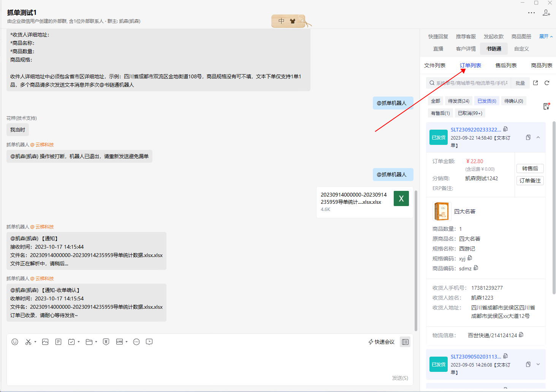Filter orders by 已取消(99+)
Screen dimensions: 556x392
pyautogui.click(x=470, y=113)
